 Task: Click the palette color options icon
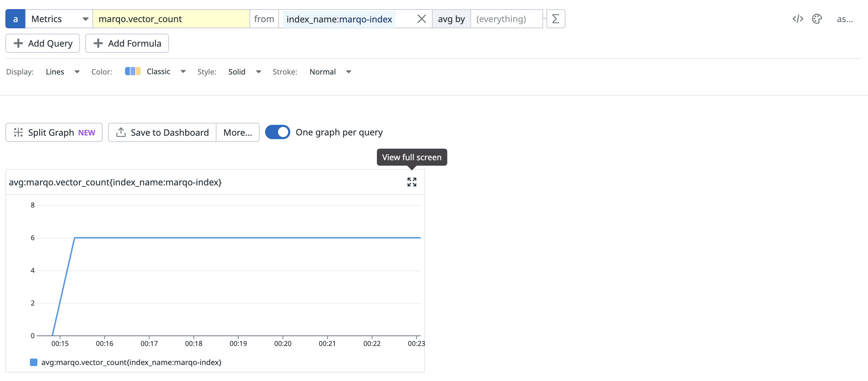(817, 19)
